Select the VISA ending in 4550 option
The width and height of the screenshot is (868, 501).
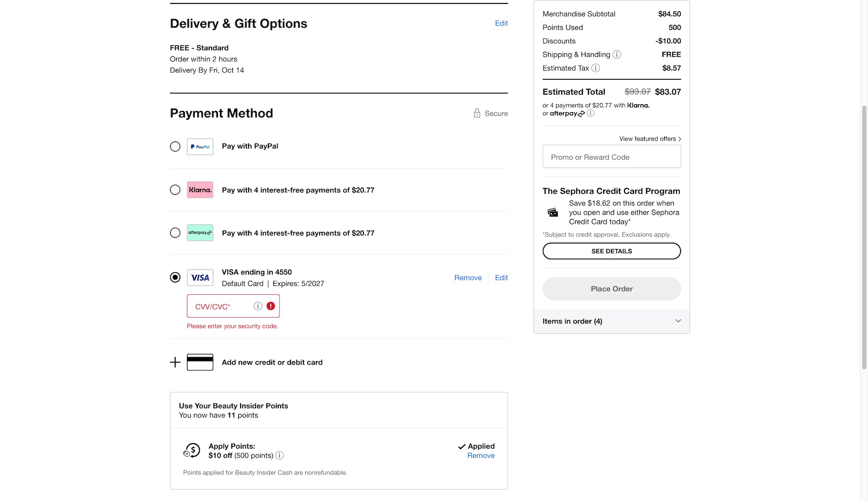tap(175, 278)
